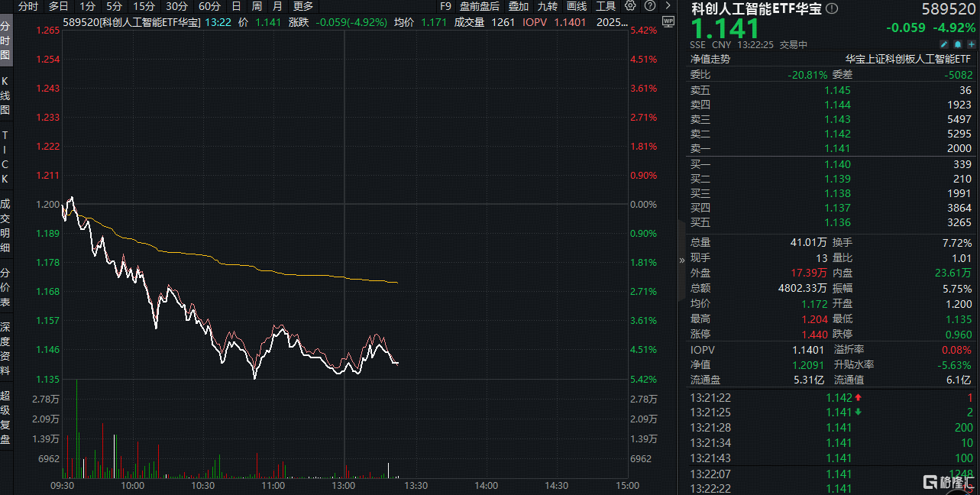This screenshot has width=980, height=495.
Task: Click the 卖五 row price 1.145
Action: coord(837,90)
